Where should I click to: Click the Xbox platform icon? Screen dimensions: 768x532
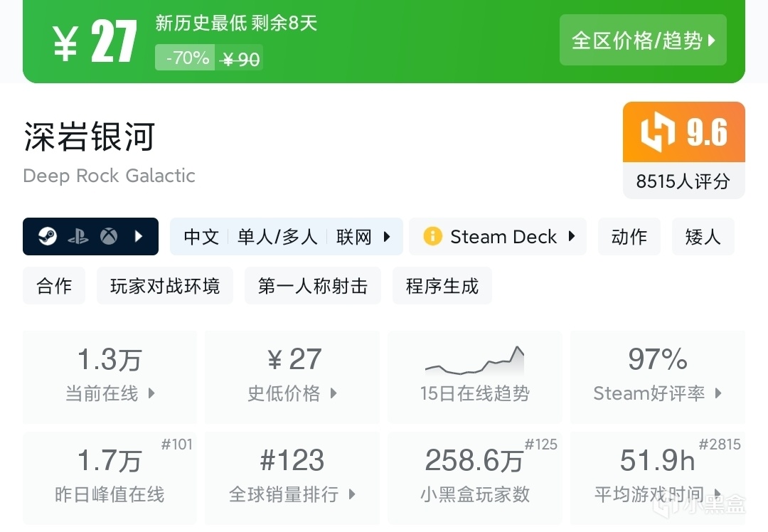pyautogui.click(x=108, y=236)
